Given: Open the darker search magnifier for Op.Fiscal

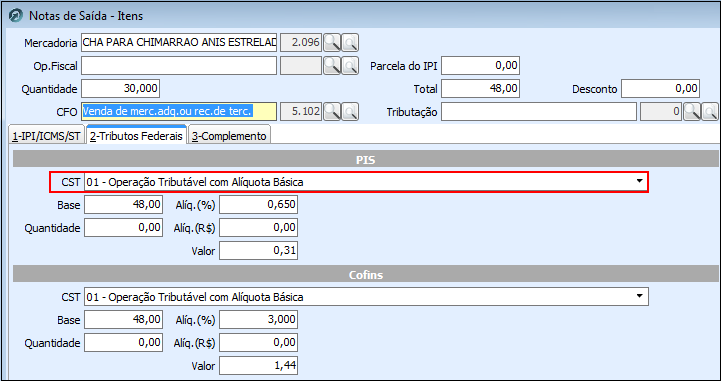Looking at the screenshot, I should (x=332, y=66).
